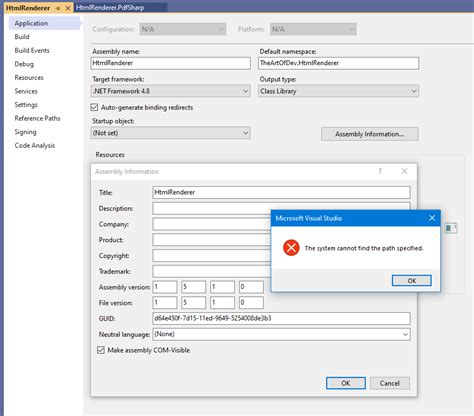Viewport: 474px width, 416px height.
Task: Click the Default namespace field
Action: tap(338, 63)
